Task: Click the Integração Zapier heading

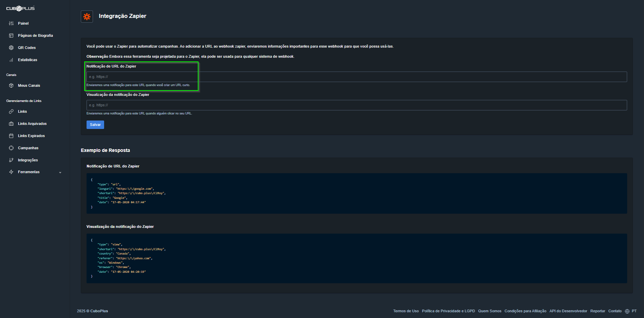Action: 122,16
